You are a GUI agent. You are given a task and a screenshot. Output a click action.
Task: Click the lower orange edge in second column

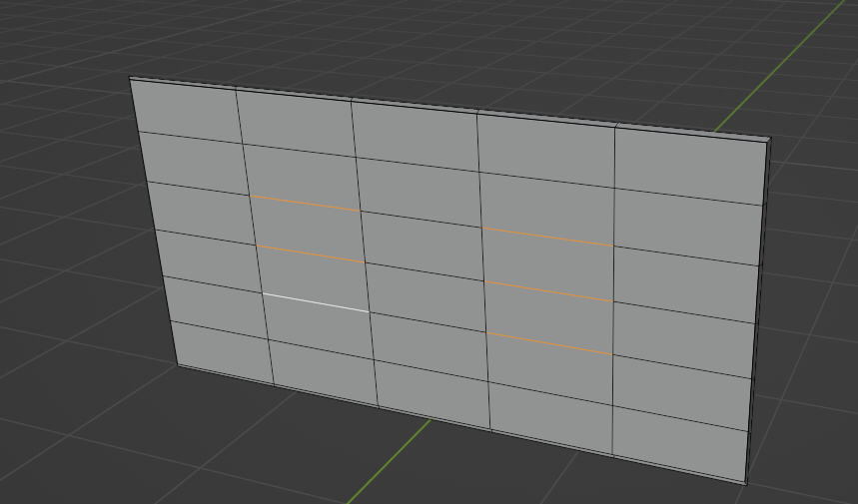pos(311,254)
